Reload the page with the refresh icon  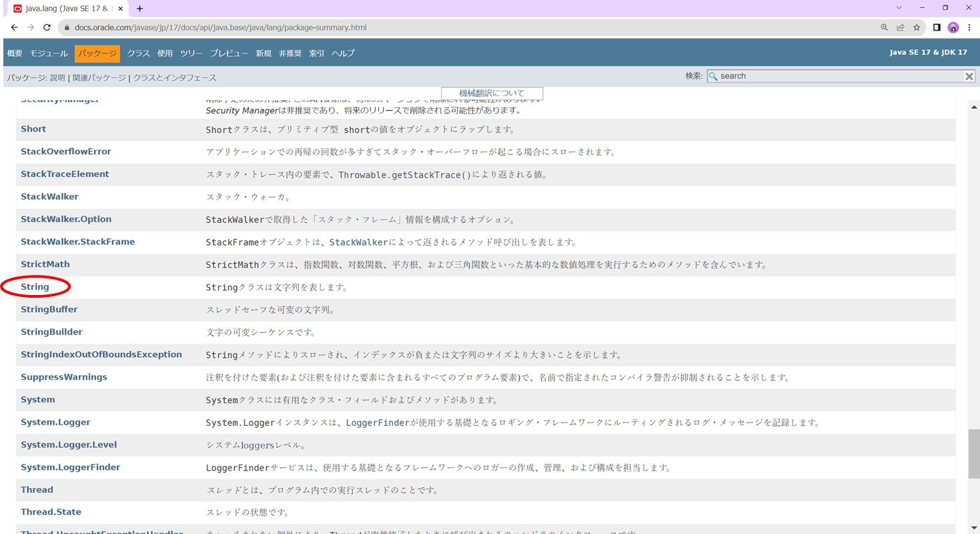coord(47,27)
